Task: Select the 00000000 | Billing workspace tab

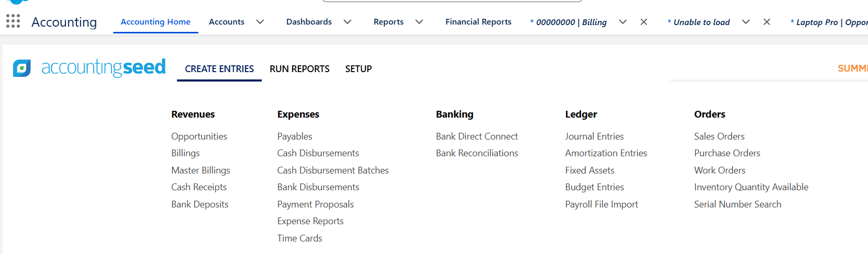Action: click(569, 22)
